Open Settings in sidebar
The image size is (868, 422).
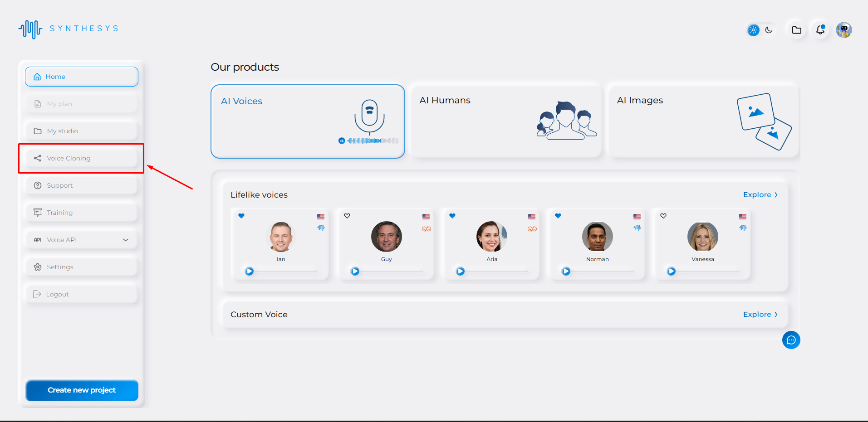click(82, 267)
